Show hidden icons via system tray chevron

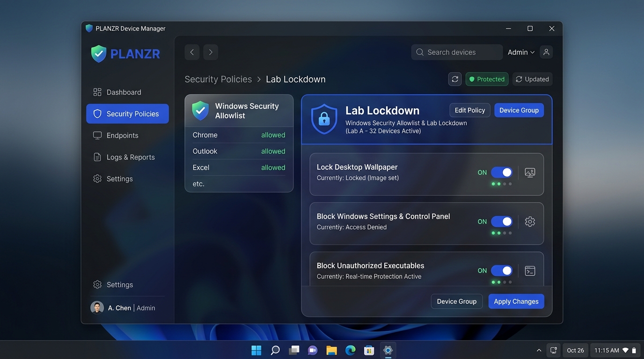point(539,350)
